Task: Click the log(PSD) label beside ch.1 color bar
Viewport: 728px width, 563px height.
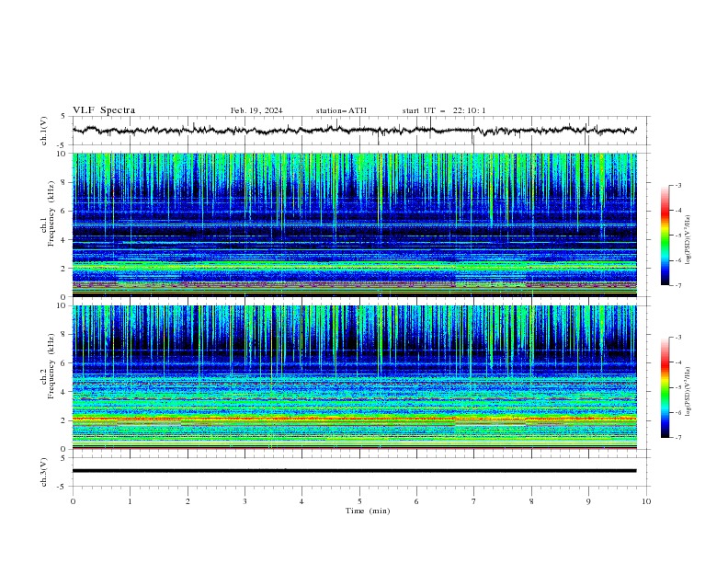Action: [x=688, y=240]
